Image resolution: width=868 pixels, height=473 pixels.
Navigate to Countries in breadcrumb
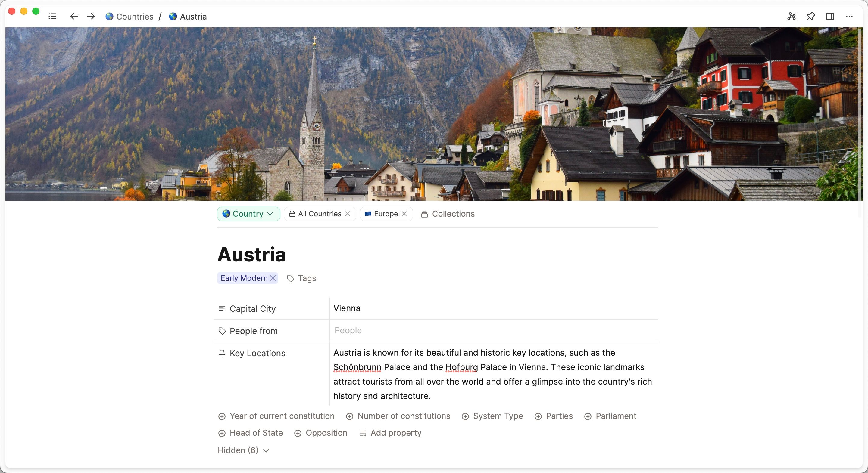click(130, 17)
